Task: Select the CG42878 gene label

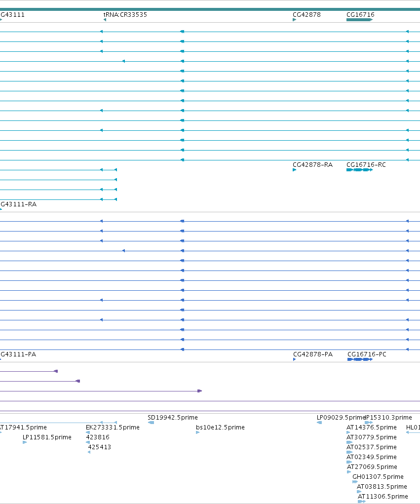Action: click(306, 15)
